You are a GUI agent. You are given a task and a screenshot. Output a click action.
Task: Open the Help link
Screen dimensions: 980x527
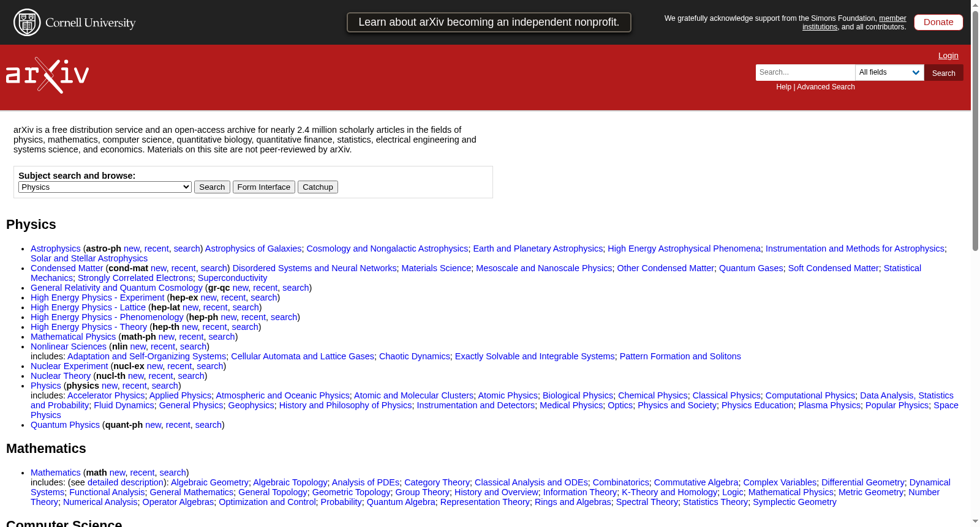[783, 87]
